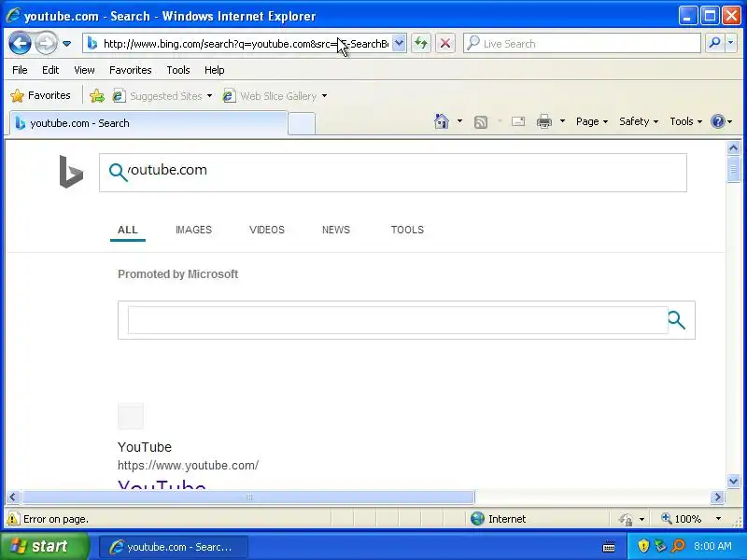Expand the Home button dropdown arrow
The image size is (747, 560).
(x=459, y=121)
